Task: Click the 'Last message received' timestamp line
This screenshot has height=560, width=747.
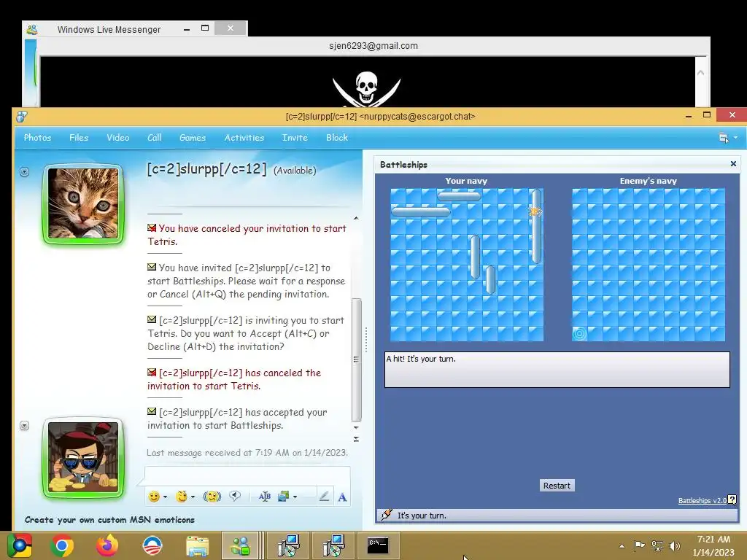Action: pyautogui.click(x=247, y=452)
